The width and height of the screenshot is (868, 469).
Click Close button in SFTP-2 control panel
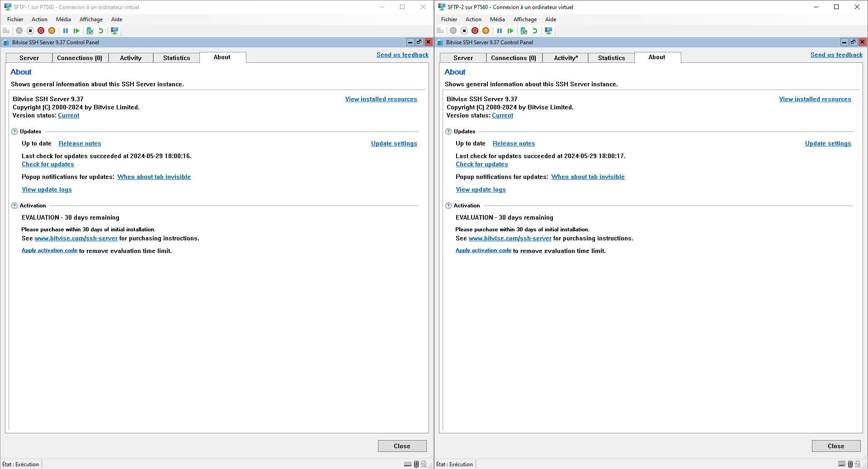(x=836, y=446)
